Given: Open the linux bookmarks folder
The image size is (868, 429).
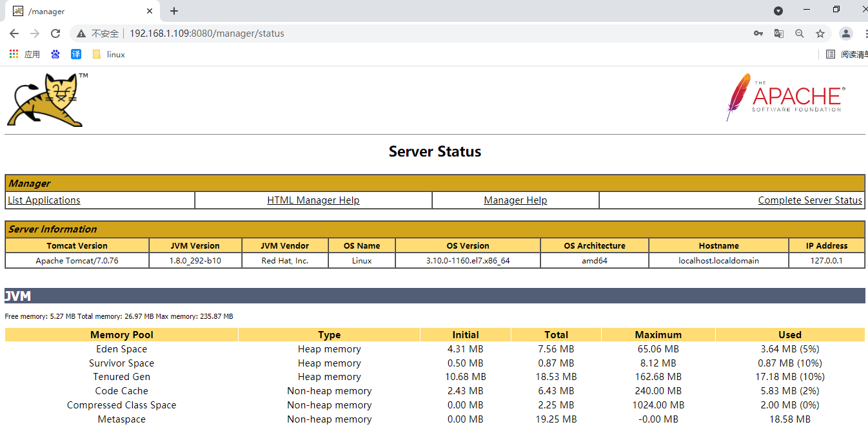Looking at the screenshot, I should pyautogui.click(x=108, y=55).
